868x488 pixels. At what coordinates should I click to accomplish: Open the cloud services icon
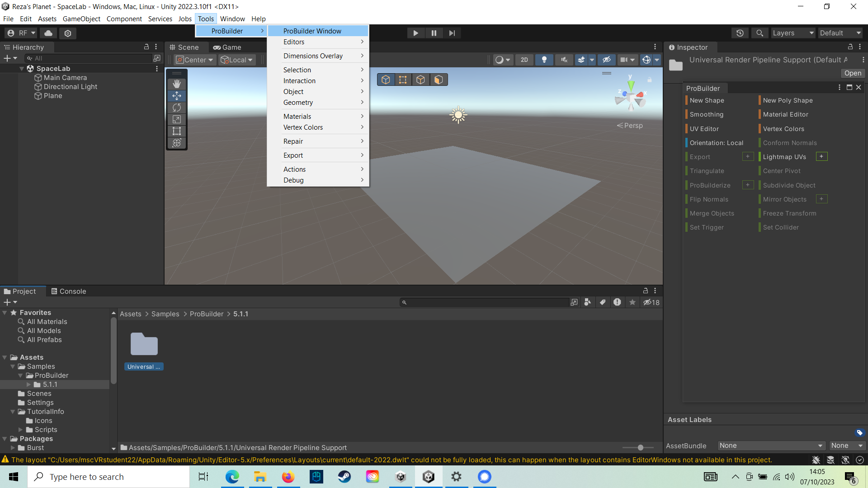pyautogui.click(x=48, y=33)
